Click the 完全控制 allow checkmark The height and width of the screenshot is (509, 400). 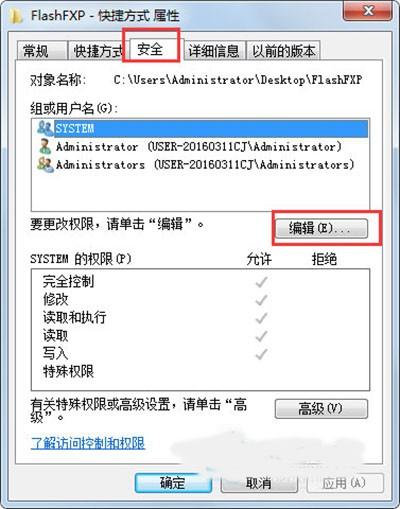(x=261, y=282)
